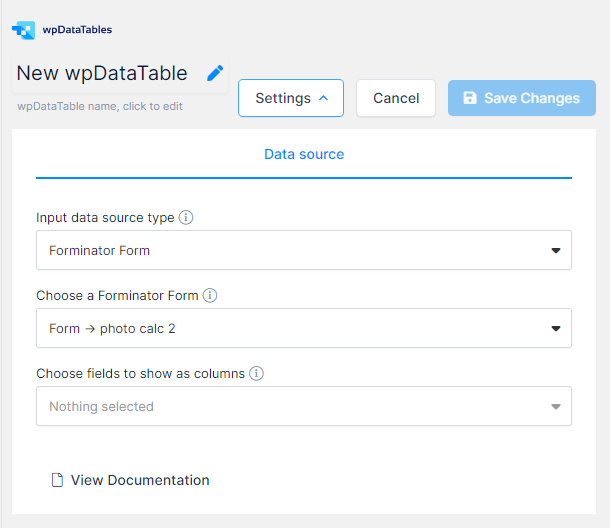610x528 pixels.
Task: Select the Data source tab
Action: [304, 154]
